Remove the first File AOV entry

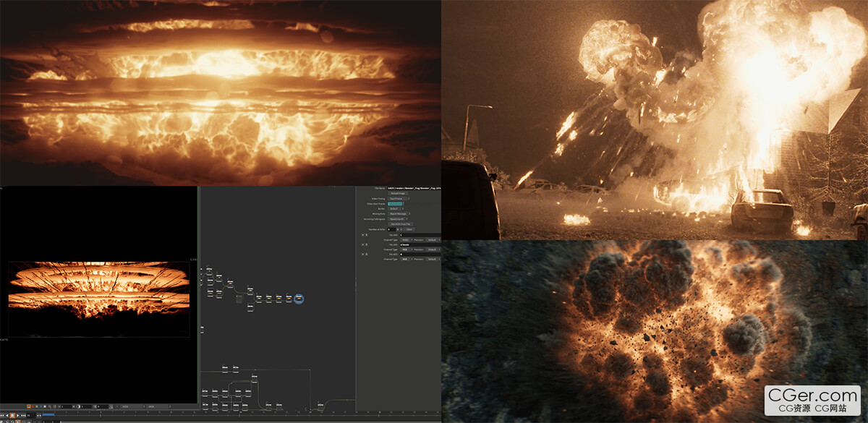[364, 235]
